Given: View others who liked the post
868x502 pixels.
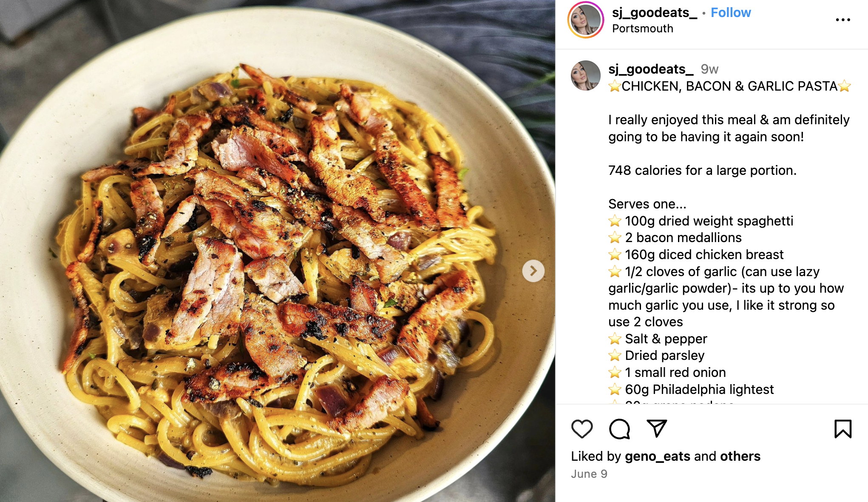Looking at the screenshot, I should [x=740, y=456].
